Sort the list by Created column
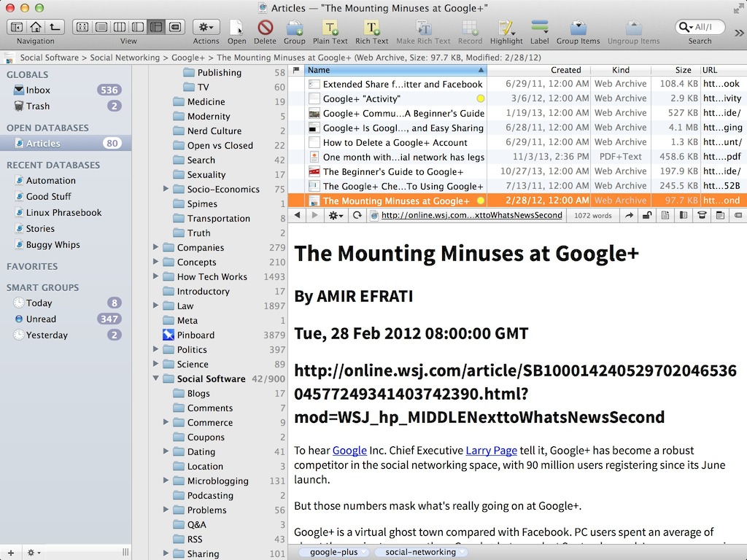This screenshot has height=560, width=747. (565, 71)
